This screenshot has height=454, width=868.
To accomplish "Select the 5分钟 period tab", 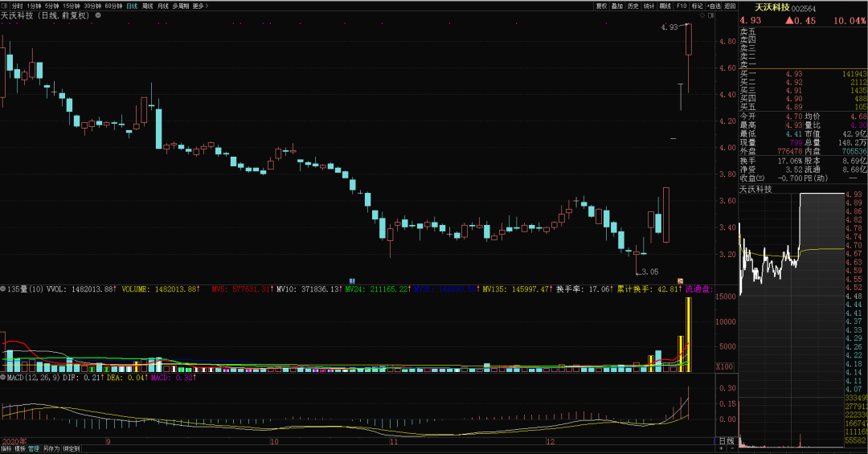I will [52, 6].
